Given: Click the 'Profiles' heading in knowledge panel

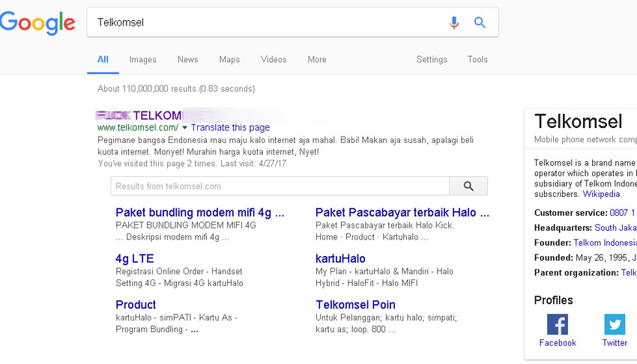Looking at the screenshot, I should (x=553, y=300).
